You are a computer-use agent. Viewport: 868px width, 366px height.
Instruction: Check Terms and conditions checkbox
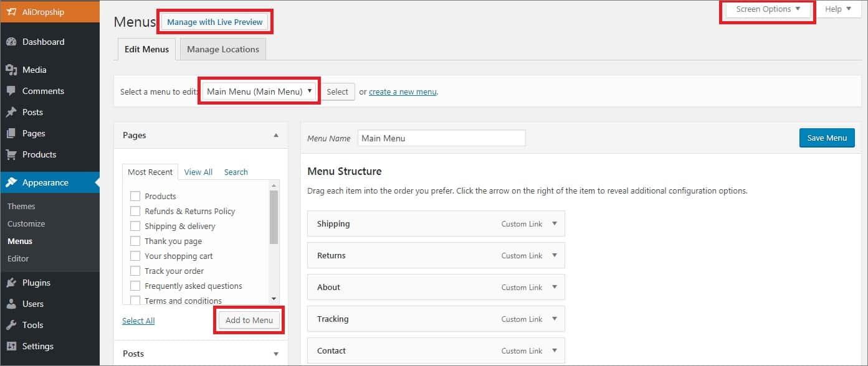tap(135, 301)
